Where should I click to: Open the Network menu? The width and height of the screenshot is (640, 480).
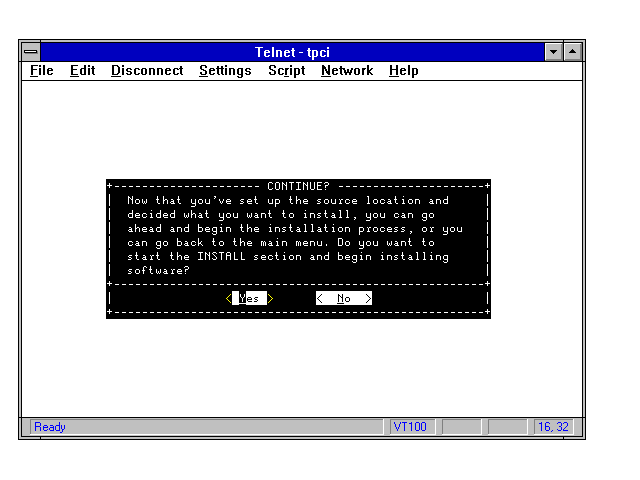click(347, 71)
